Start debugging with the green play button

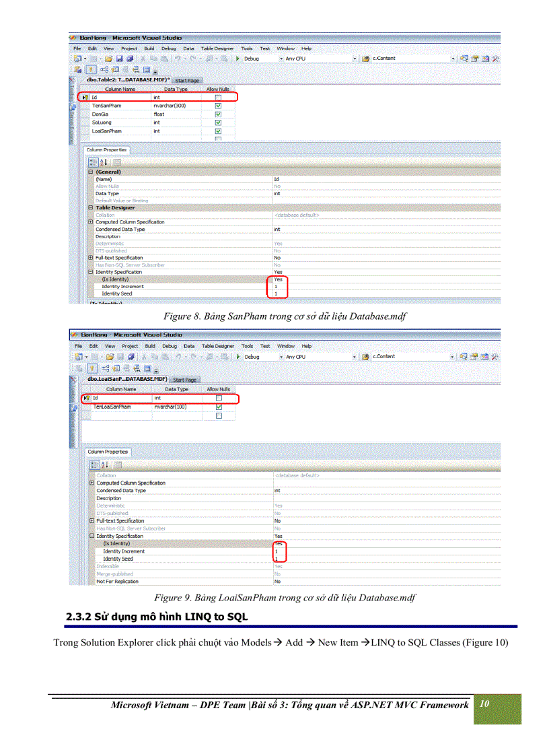[239, 59]
